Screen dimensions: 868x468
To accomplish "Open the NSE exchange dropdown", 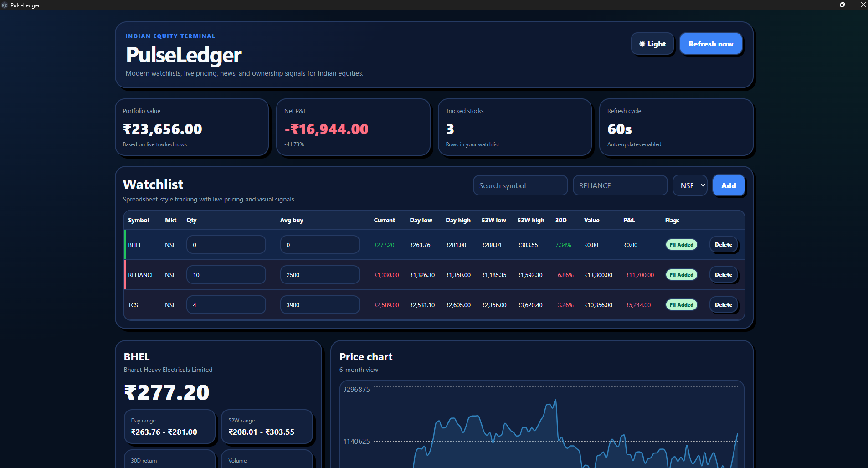I will pos(690,185).
